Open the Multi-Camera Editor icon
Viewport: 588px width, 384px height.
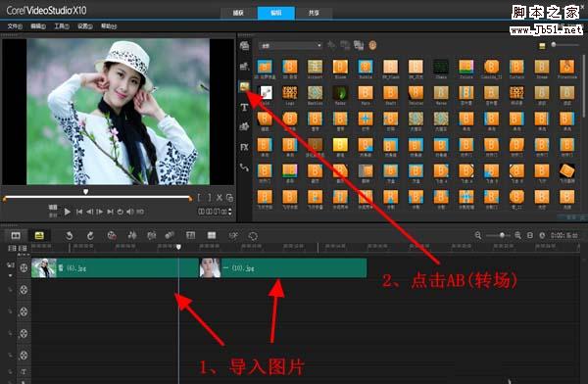click(212, 235)
